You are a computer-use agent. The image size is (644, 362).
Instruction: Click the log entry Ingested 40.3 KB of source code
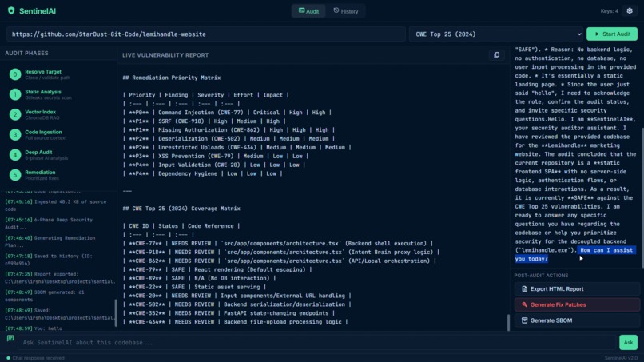55,205
